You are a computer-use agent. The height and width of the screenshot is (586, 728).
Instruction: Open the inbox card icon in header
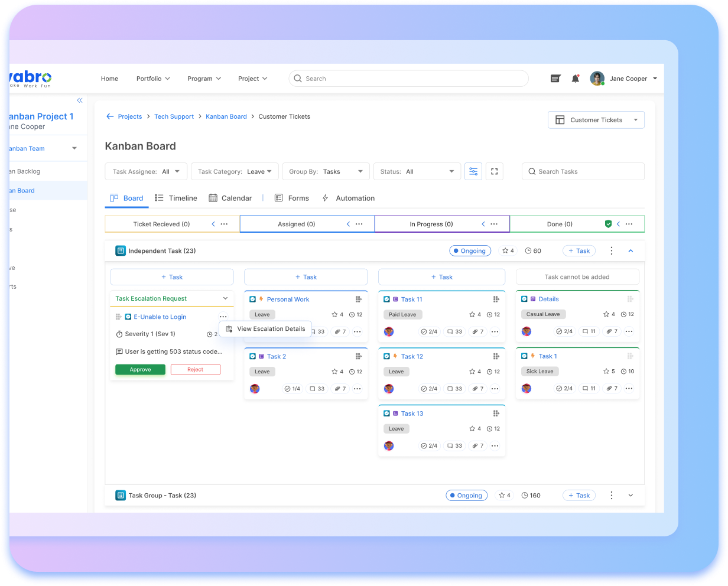555,79
